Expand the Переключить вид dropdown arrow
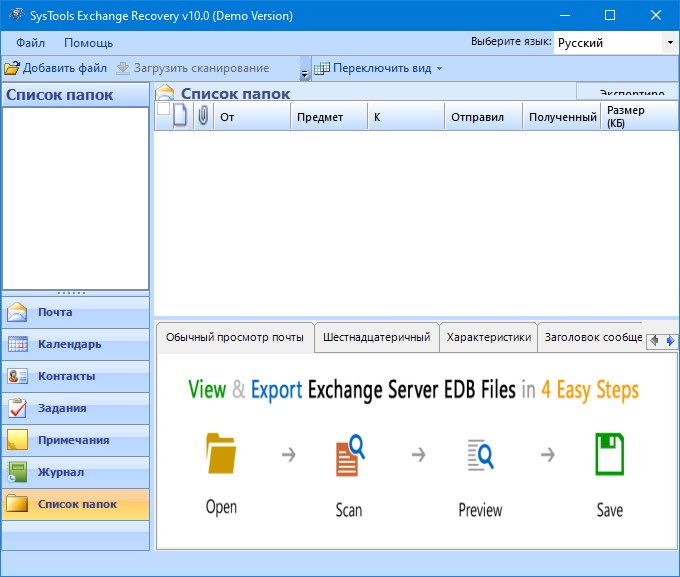 (439, 69)
